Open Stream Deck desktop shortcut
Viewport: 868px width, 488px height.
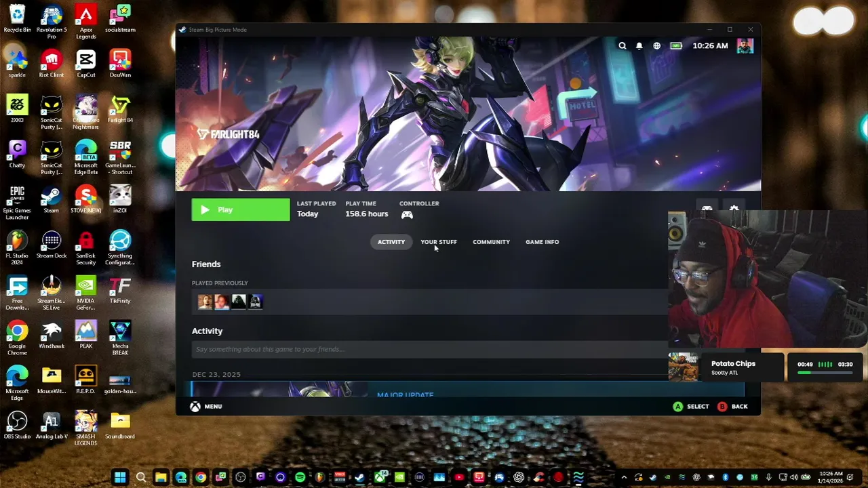[52, 245]
